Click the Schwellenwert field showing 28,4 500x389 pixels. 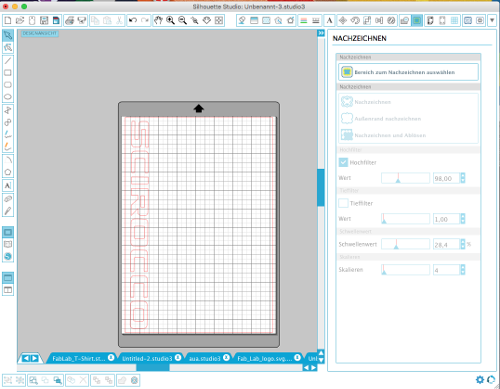coord(446,244)
